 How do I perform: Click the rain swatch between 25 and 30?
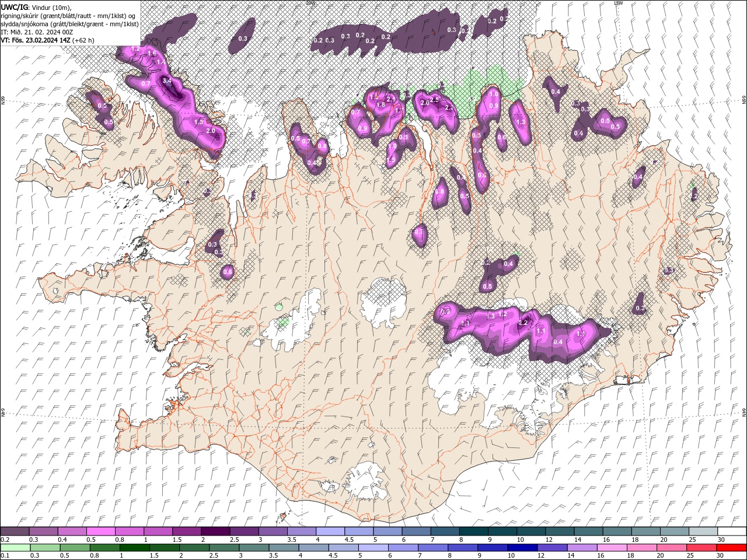[x=701, y=548]
